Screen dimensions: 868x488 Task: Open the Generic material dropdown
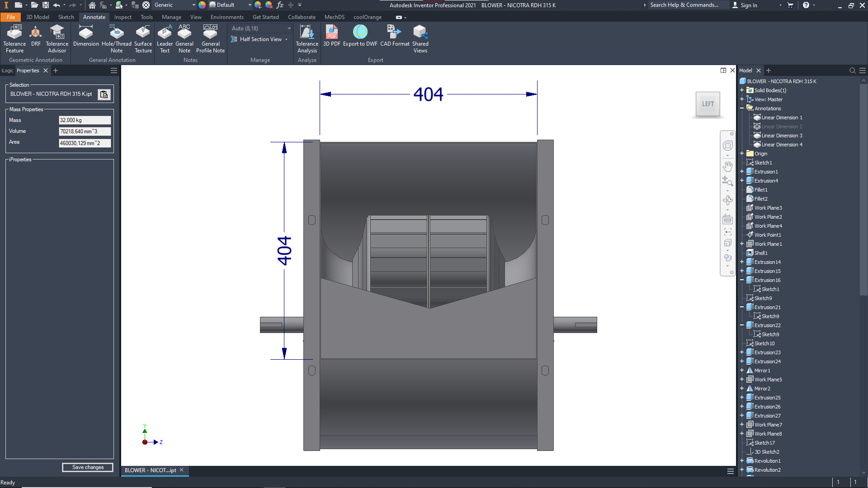tap(193, 5)
